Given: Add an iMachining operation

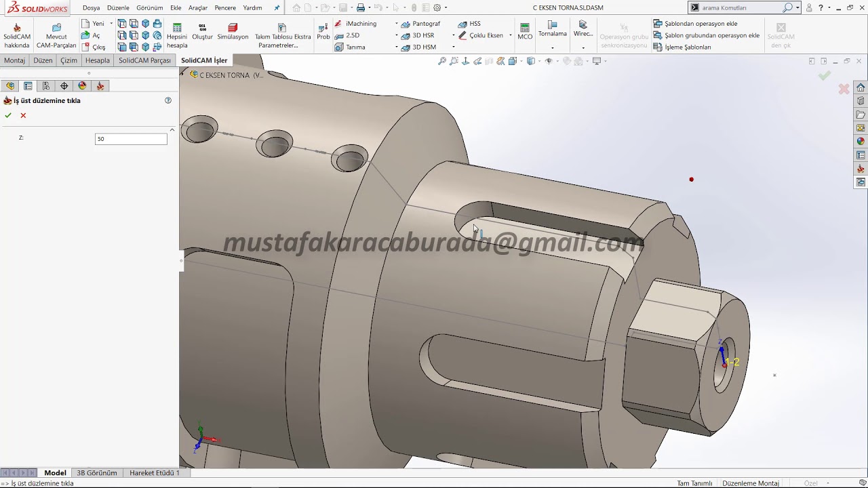Looking at the screenshot, I should pyautogui.click(x=355, y=24).
